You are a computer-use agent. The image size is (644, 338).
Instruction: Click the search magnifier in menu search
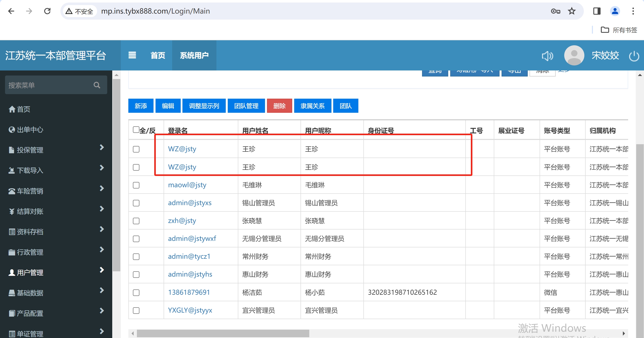click(x=97, y=85)
